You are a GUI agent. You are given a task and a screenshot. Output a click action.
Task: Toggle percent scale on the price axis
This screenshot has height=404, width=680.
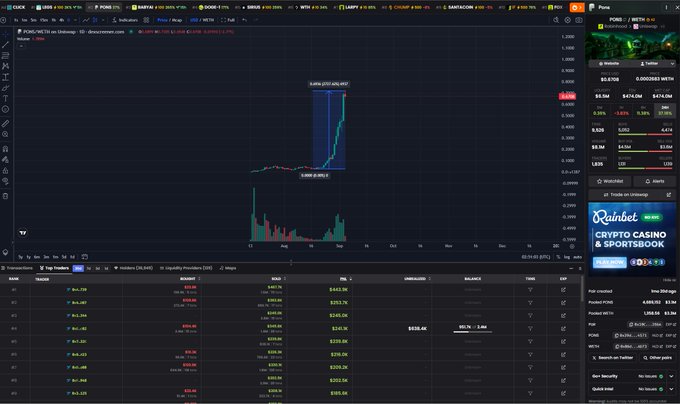(x=558, y=257)
